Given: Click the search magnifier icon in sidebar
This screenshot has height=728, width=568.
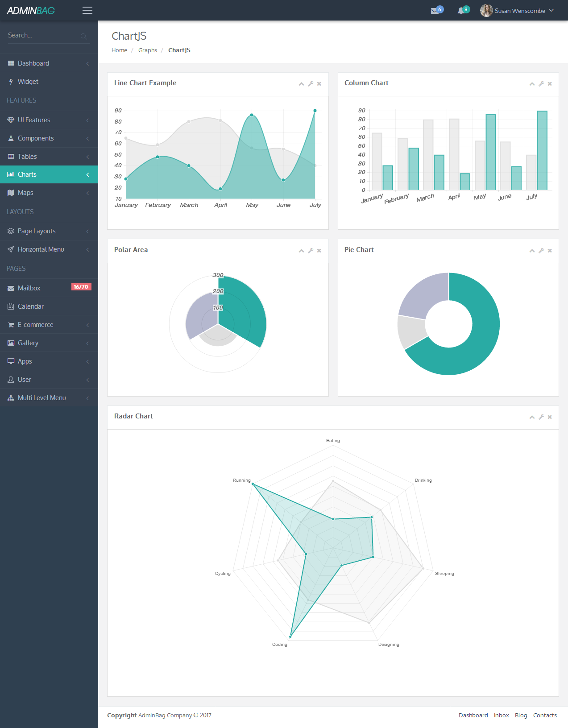Looking at the screenshot, I should tap(83, 36).
